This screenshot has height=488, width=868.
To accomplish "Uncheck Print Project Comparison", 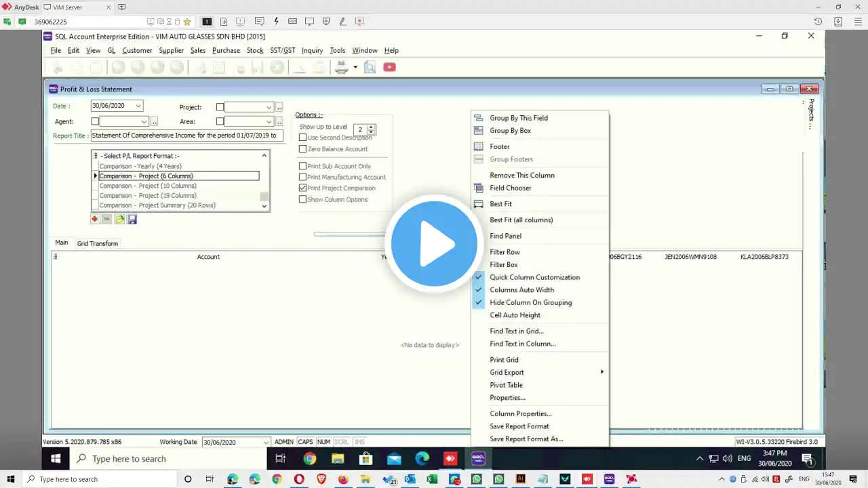I will click(303, 188).
